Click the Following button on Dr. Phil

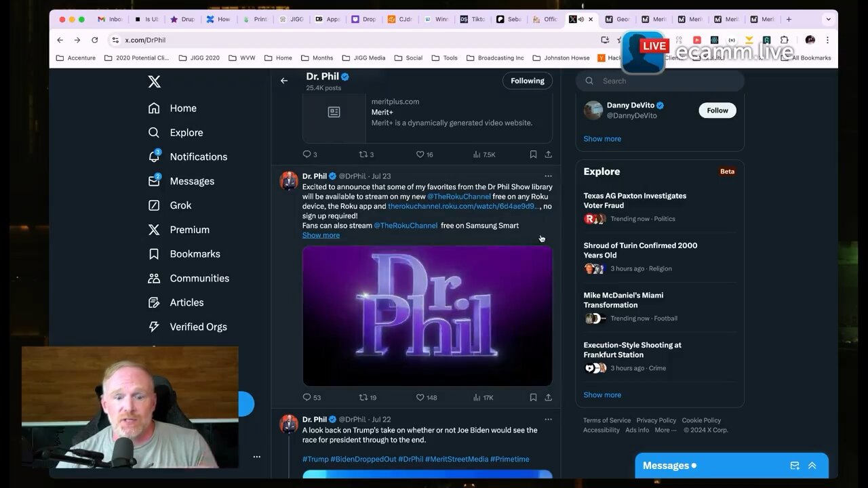coord(528,81)
